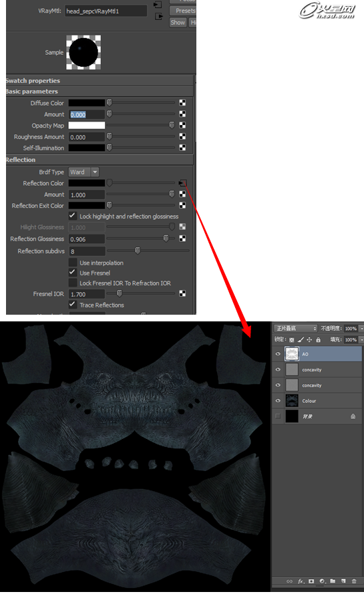Show the background layer visibility box
The width and height of the screenshot is (364, 594).
click(278, 416)
